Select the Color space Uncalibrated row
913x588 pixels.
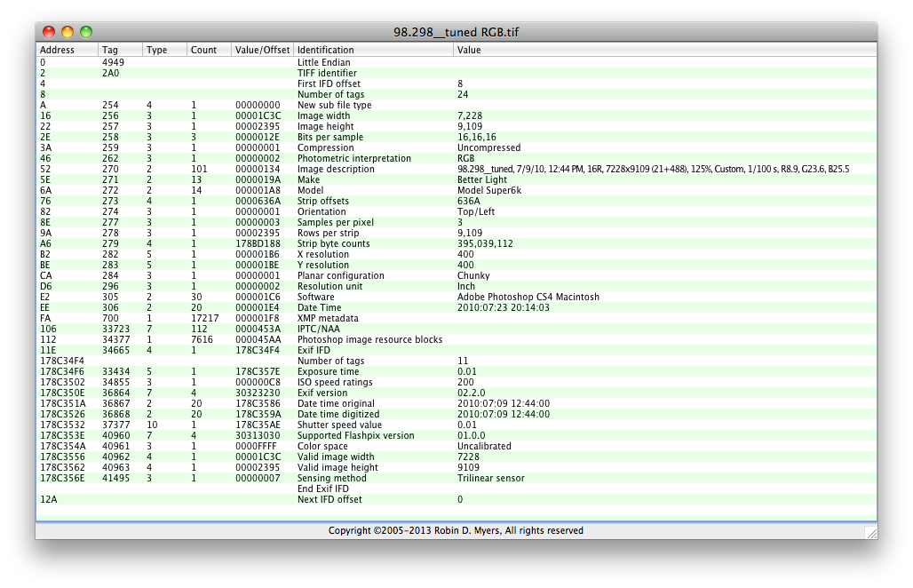(355, 446)
